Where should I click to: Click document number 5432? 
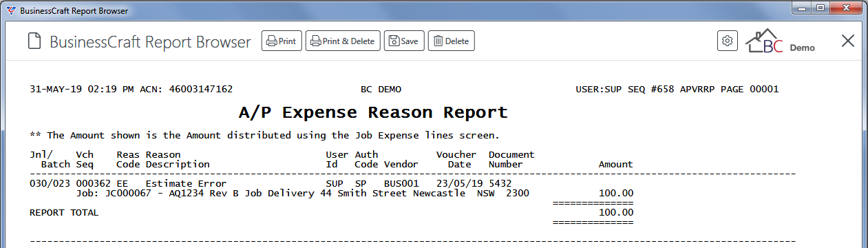[500, 184]
